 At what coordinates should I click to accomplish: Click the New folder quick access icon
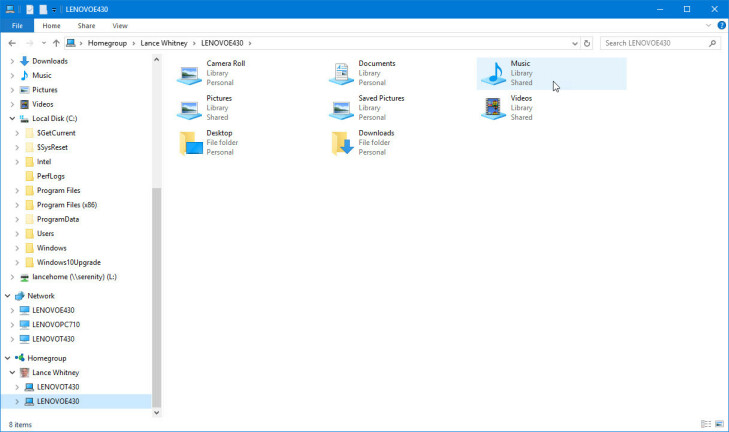(43, 9)
